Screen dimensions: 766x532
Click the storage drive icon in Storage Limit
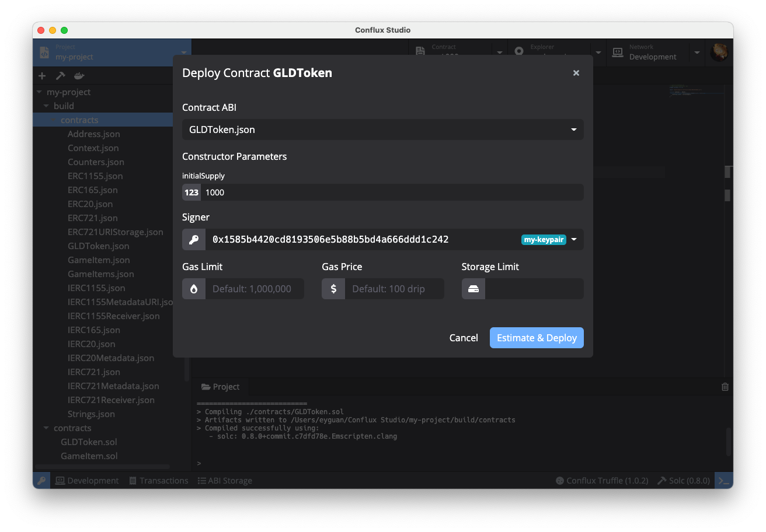tap(473, 289)
